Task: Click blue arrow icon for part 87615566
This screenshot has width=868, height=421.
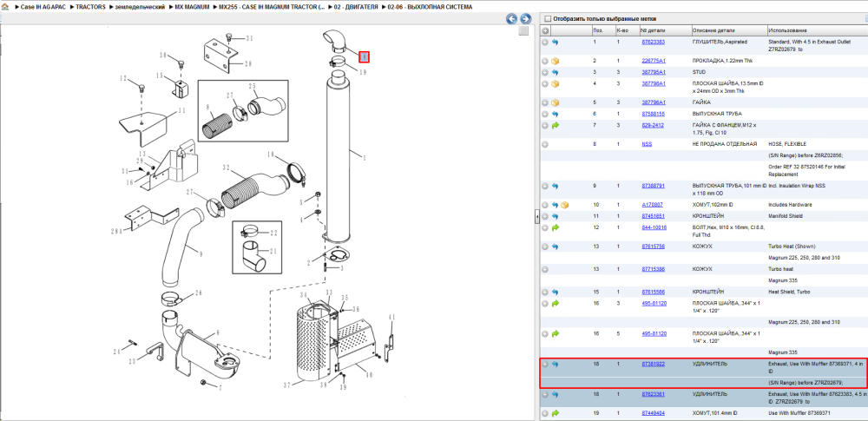Action: coord(556,292)
